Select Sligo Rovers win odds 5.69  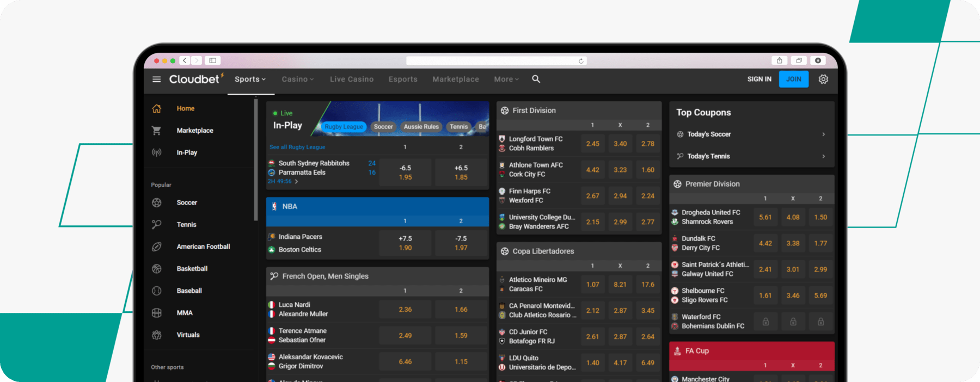pyautogui.click(x=820, y=295)
